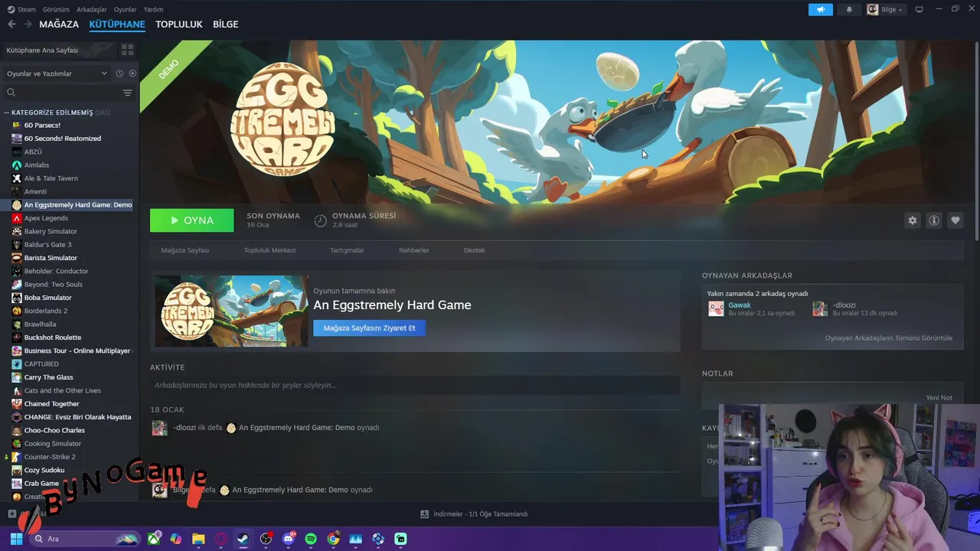Select Aimlabs in the library list
The width and height of the screenshot is (980, 551).
(36, 165)
